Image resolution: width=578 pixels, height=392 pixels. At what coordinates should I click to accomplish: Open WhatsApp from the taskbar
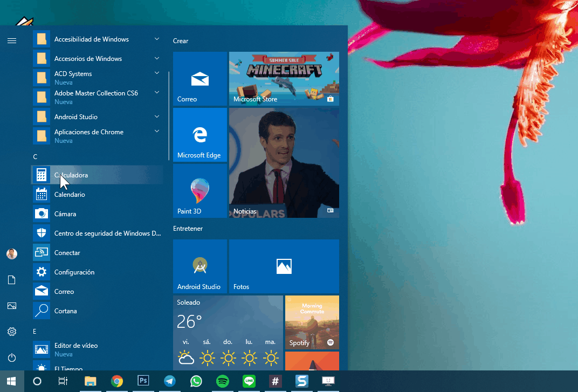(x=196, y=381)
